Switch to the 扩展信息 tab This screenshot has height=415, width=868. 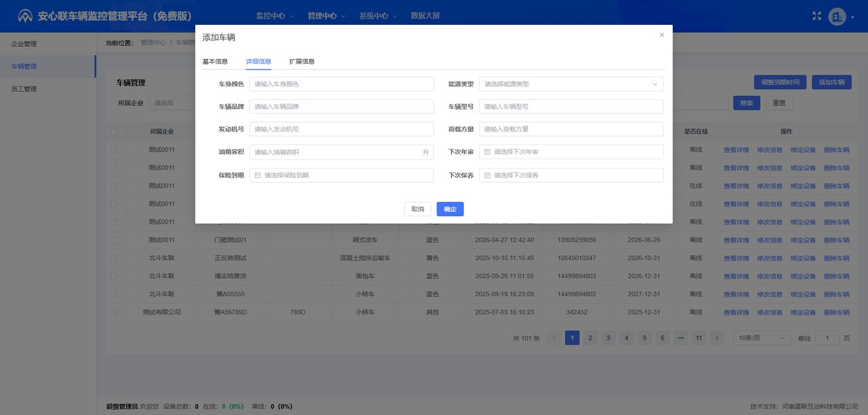coord(302,61)
